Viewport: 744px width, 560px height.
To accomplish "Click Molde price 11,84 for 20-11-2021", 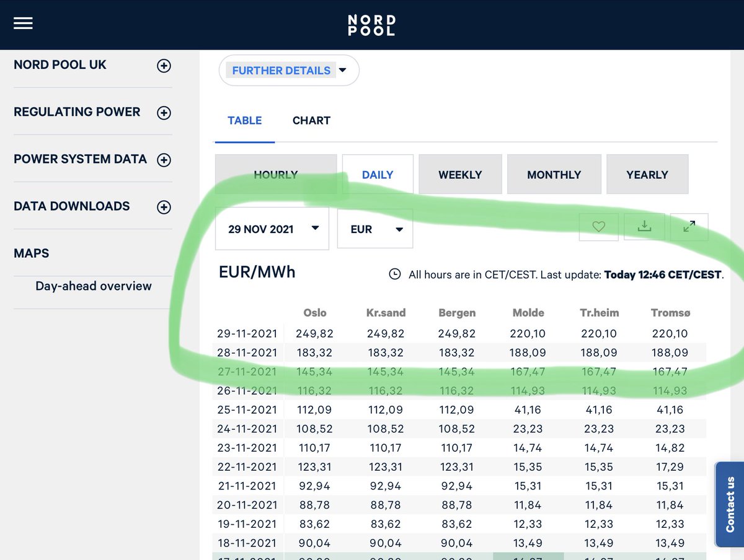I will pos(528,505).
